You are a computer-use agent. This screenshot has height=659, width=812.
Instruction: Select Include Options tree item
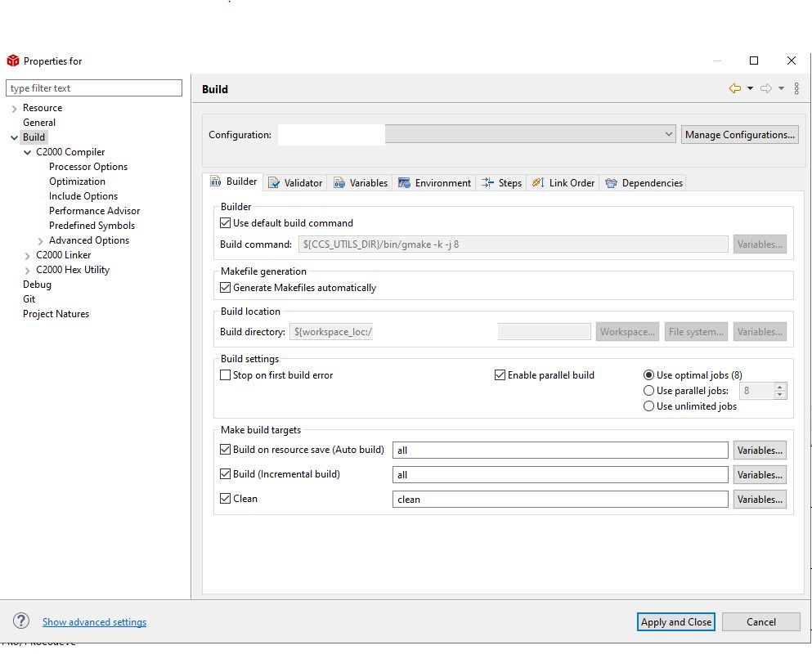coord(83,196)
